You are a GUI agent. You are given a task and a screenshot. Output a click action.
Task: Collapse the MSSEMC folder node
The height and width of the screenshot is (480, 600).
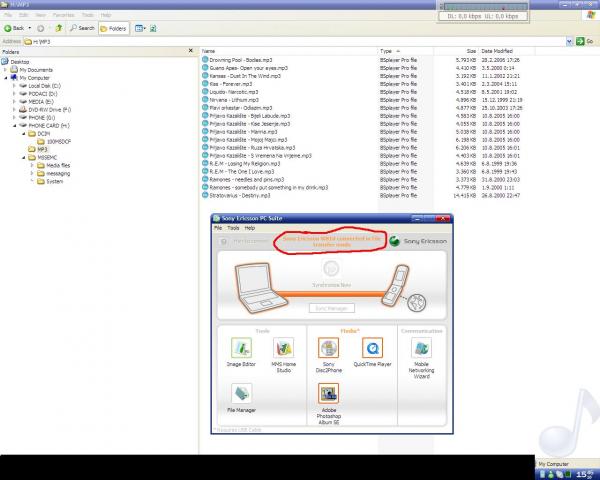click(24, 157)
